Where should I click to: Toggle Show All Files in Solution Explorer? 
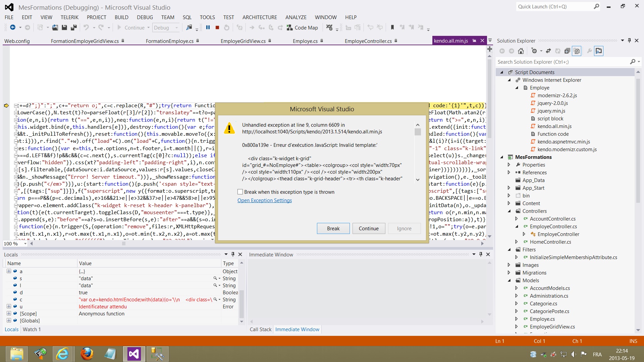(x=577, y=51)
